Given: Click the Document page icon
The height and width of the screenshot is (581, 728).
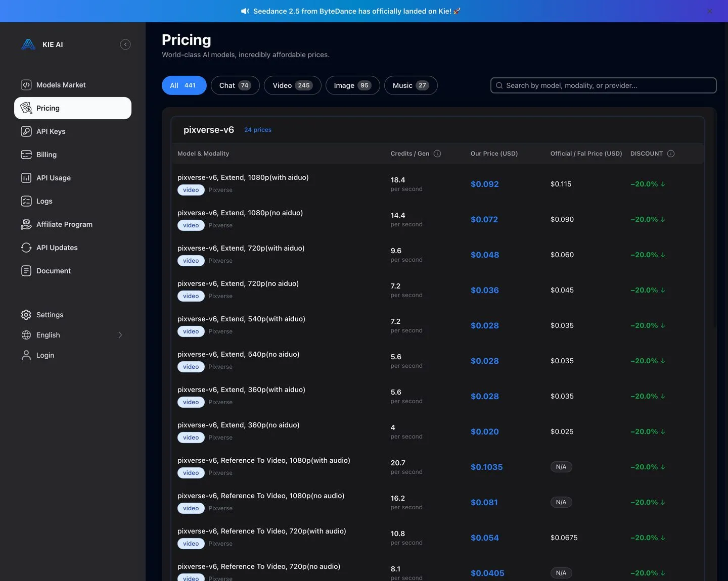Looking at the screenshot, I should (26, 271).
